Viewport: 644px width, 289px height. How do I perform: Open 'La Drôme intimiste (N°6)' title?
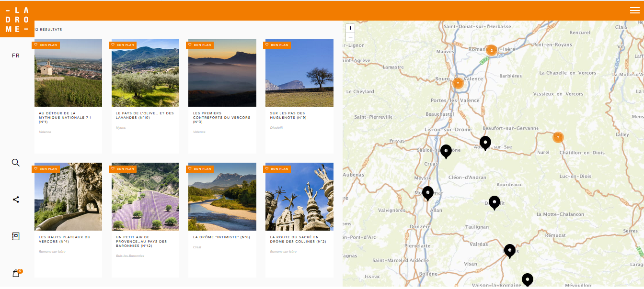(x=222, y=237)
